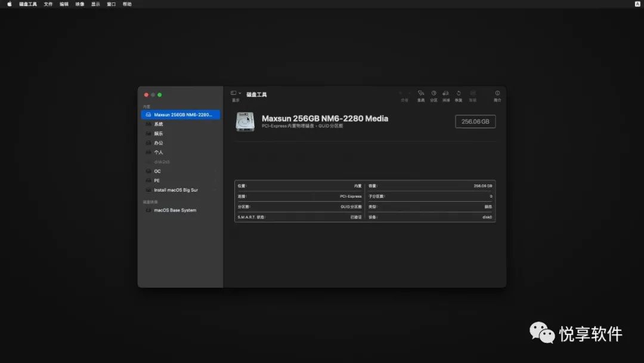This screenshot has width=644, height=363.
Task: Click the S.M.A.R.T. status value "已验证"
Action: (356, 217)
